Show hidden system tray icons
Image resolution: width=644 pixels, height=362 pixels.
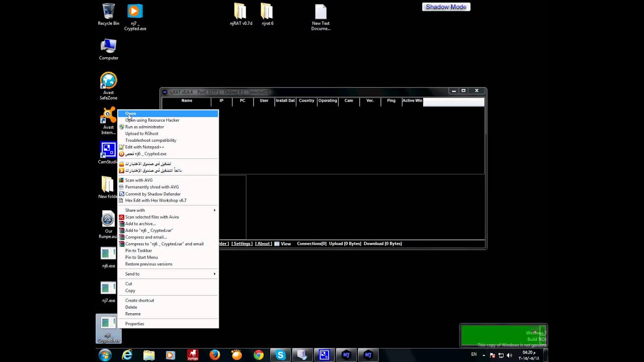coord(484,355)
